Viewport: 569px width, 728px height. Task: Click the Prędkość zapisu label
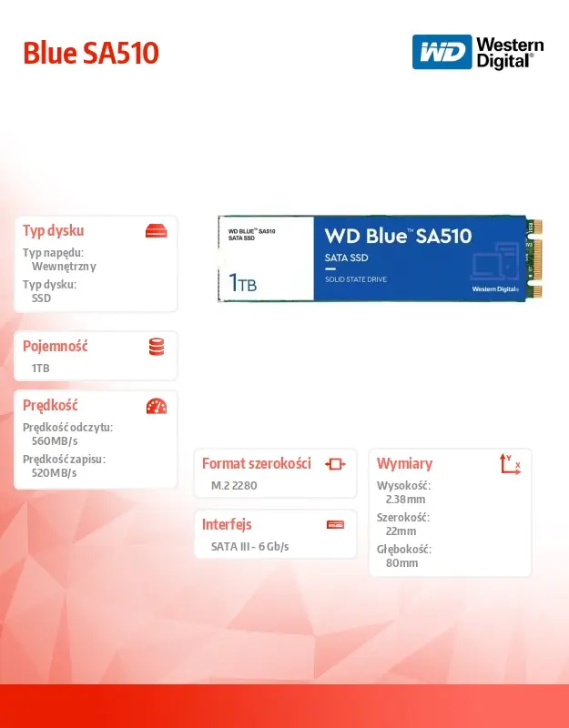pos(64,460)
